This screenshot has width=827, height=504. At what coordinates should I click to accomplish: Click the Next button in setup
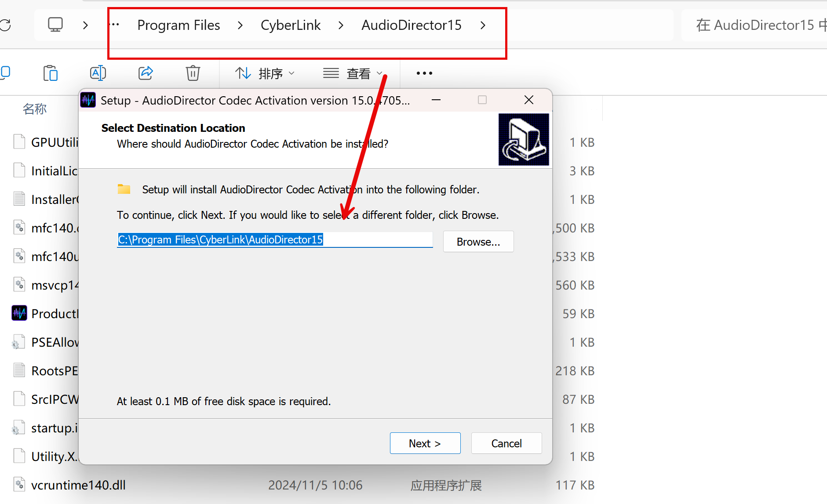[x=425, y=443]
